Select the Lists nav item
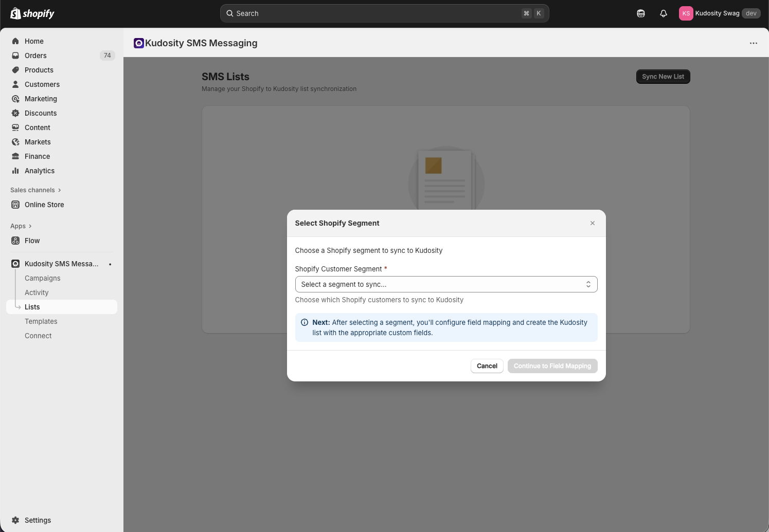 pos(62,307)
